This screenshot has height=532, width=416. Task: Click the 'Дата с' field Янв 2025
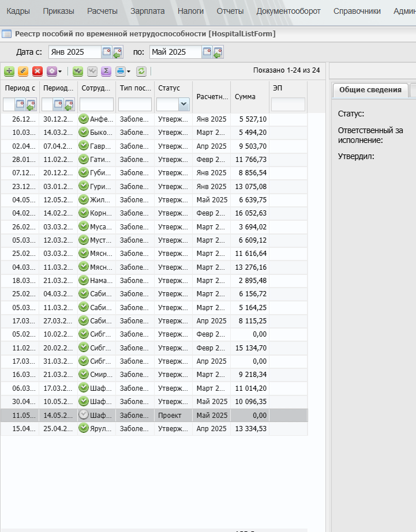[75, 52]
